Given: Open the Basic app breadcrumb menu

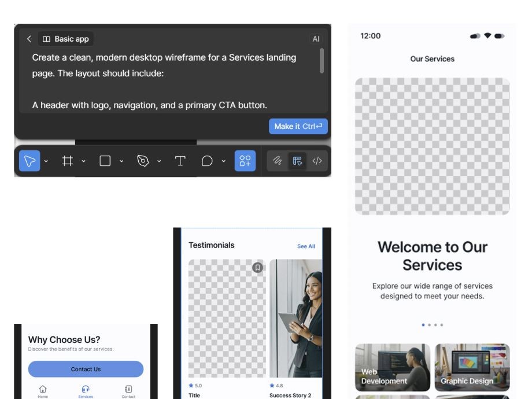Looking at the screenshot, I should click(x=65, y=39).
